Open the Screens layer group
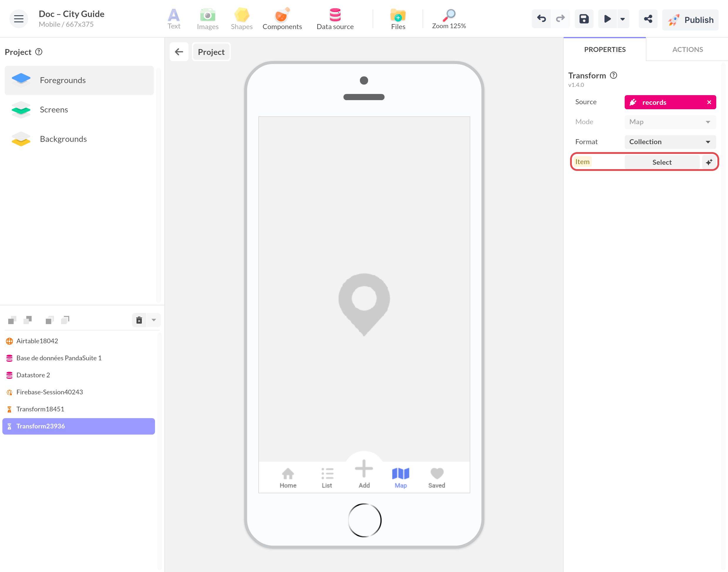The height and width of the screenshot is (572, 728). (x=79, y=110)
